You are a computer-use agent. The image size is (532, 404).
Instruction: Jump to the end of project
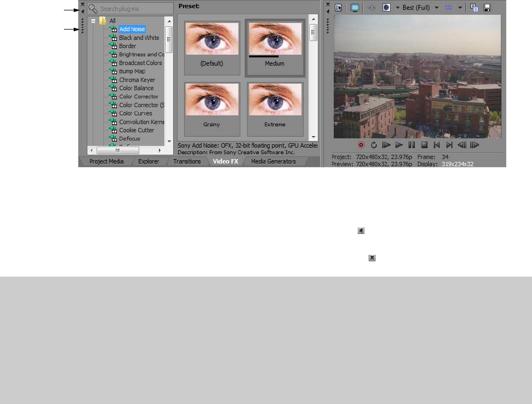(x=449, y=145)
